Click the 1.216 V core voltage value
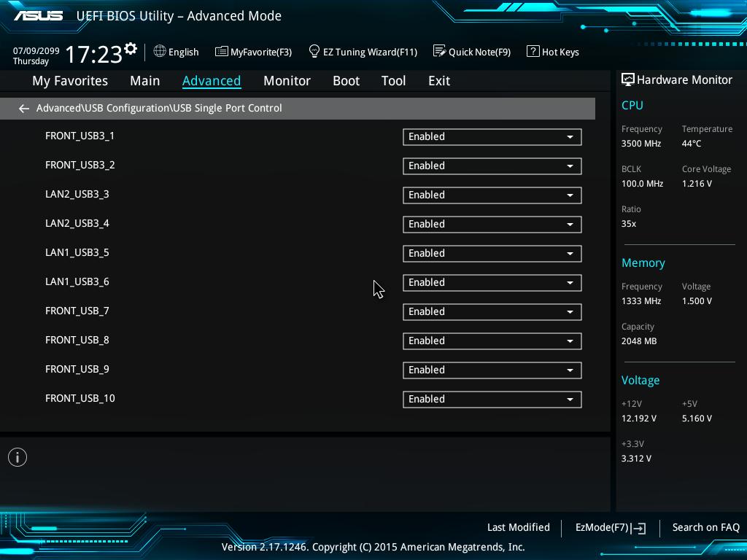Viewport: 747px width, 560px height. coord(697,183)
